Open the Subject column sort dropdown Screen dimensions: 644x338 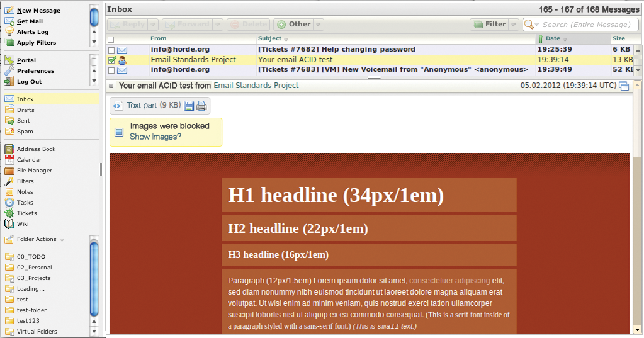click(286, 40)
